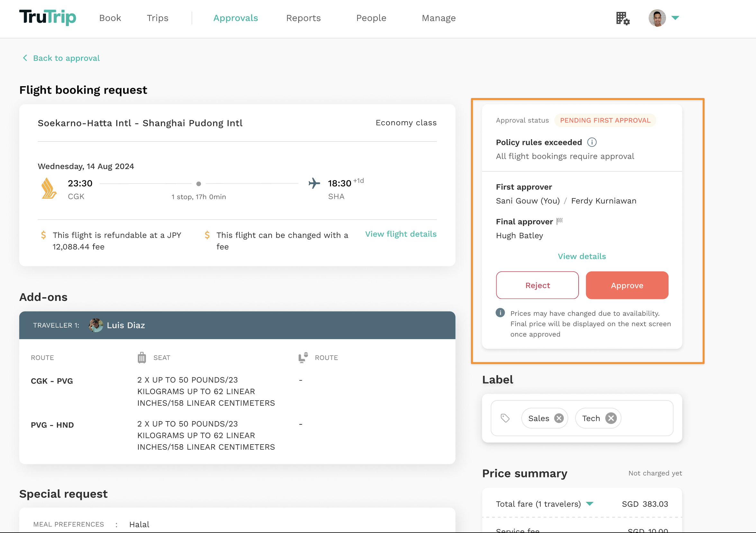Click the stop dot on flight route
Screen dimensions: 756x533
199,184
